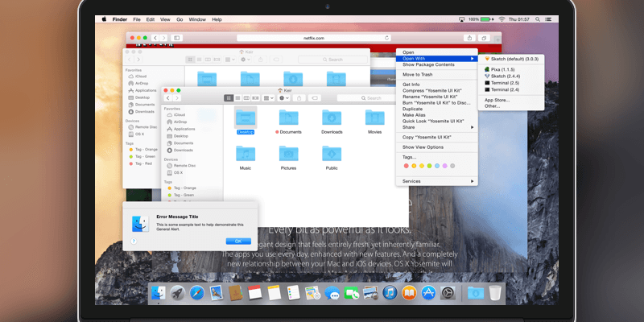
Task: Click the Launchpad rocket icon in Dock
Action: (176, 293)
